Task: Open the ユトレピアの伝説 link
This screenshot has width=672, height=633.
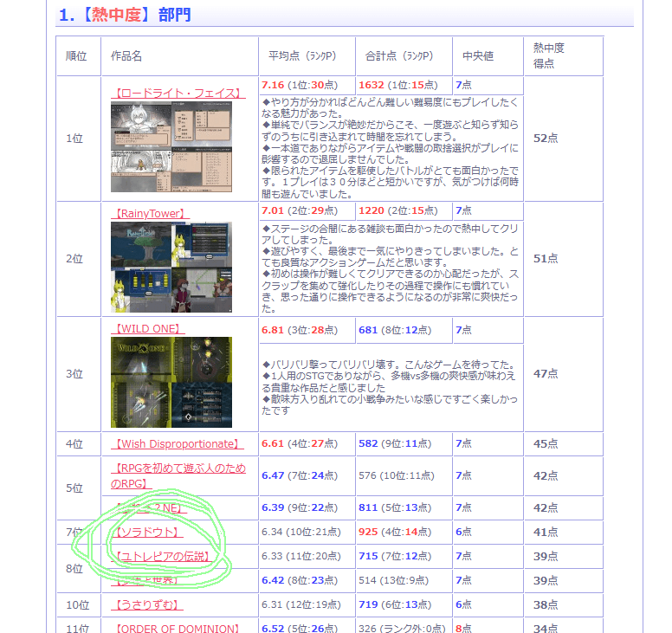Action: 162,556
